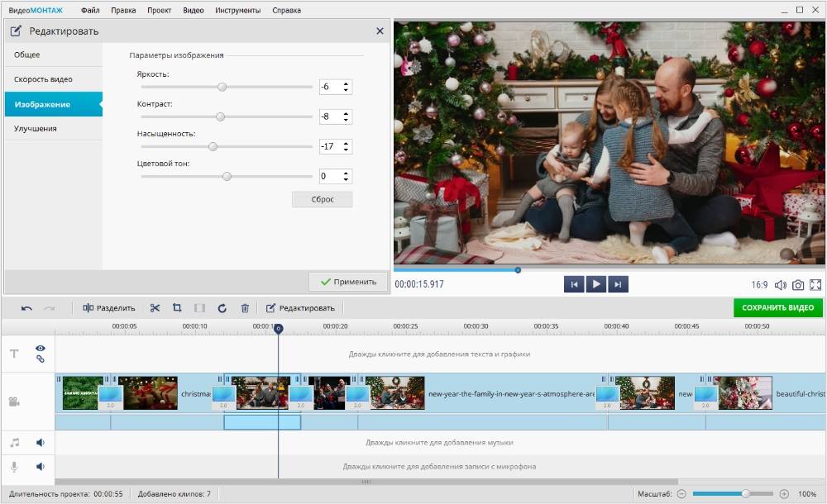Click the scissors cut icon
Screen dimensions: 827x504
(x=155, y=308)
